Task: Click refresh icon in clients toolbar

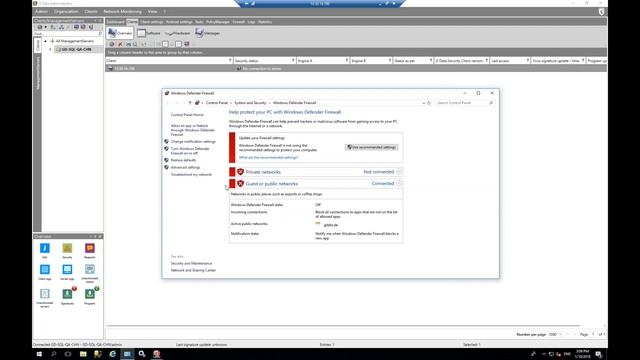Action: (x=112, y=44)
